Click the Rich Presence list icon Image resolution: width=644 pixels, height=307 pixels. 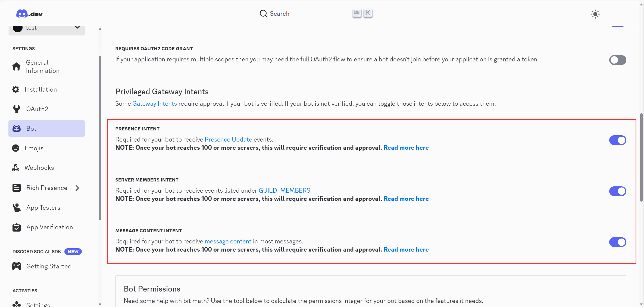(x=17, y=188)
